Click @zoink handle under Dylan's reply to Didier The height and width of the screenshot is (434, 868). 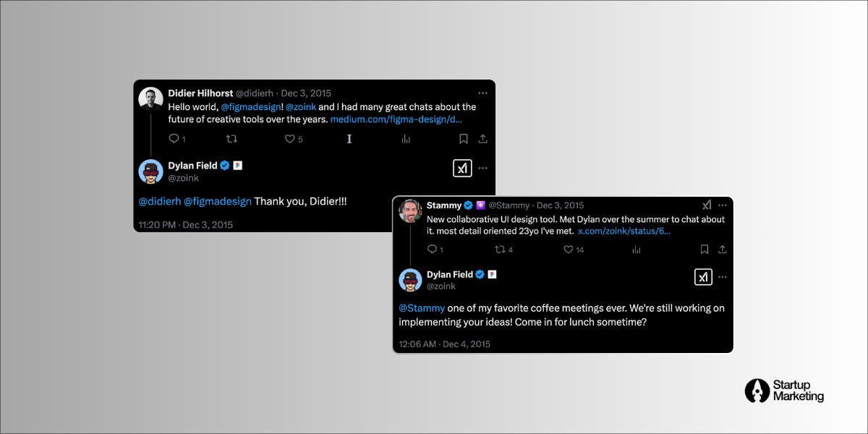(x=184, y=178)
